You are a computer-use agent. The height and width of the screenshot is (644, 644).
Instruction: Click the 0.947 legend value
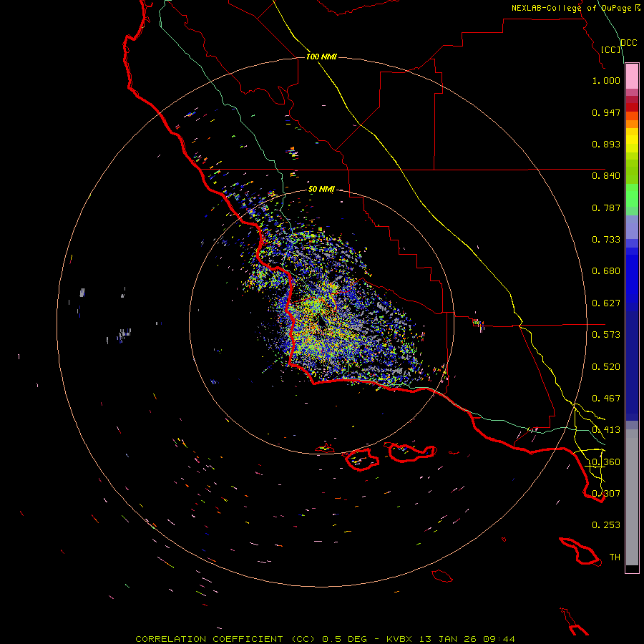[x=606, y=112]
